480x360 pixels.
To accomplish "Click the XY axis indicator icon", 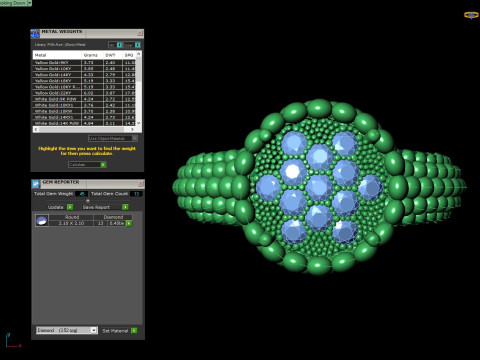I will point(13,341).
